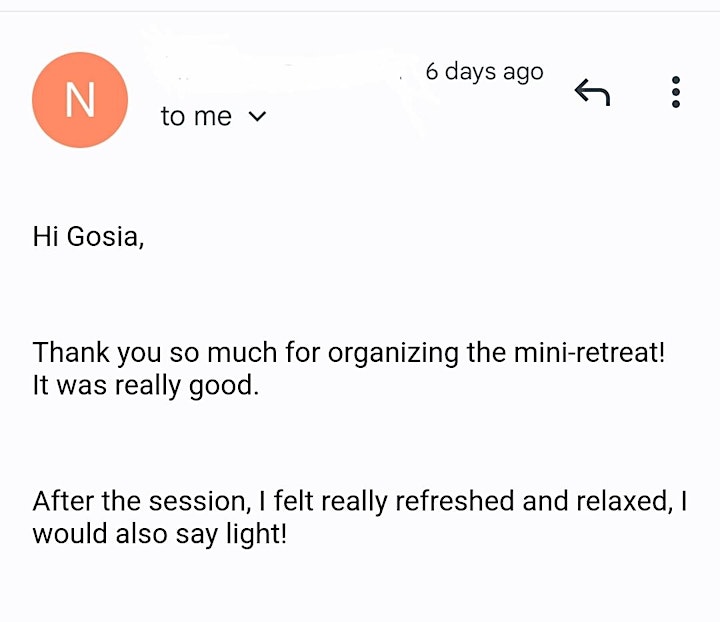Open the three-dot more options menu
This screenshot has width=720, height=622.
[675, 92]
